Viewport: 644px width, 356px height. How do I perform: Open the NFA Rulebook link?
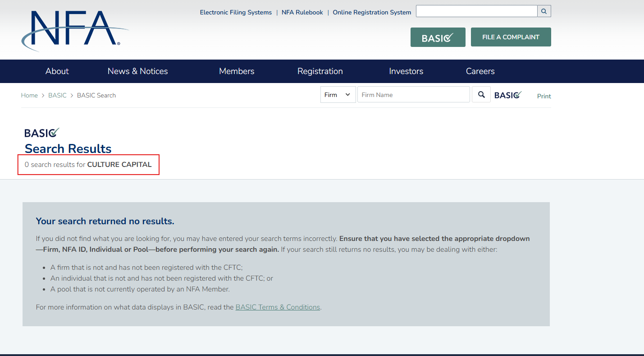coord(302,13)
